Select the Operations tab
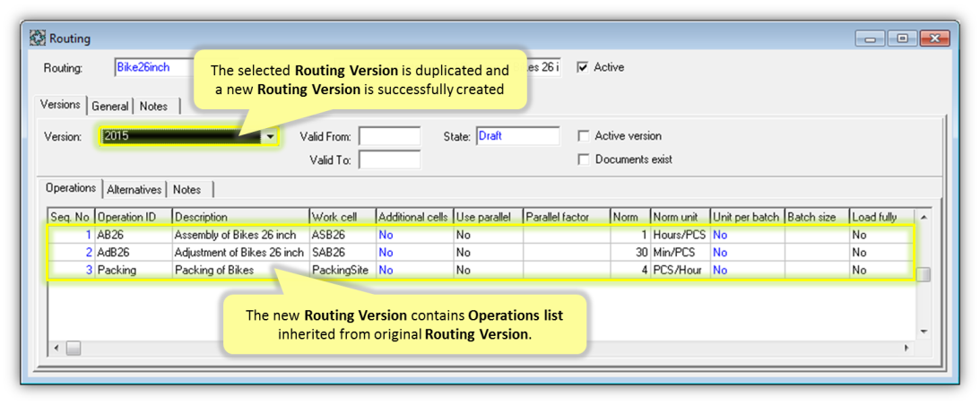 point(71,187)
